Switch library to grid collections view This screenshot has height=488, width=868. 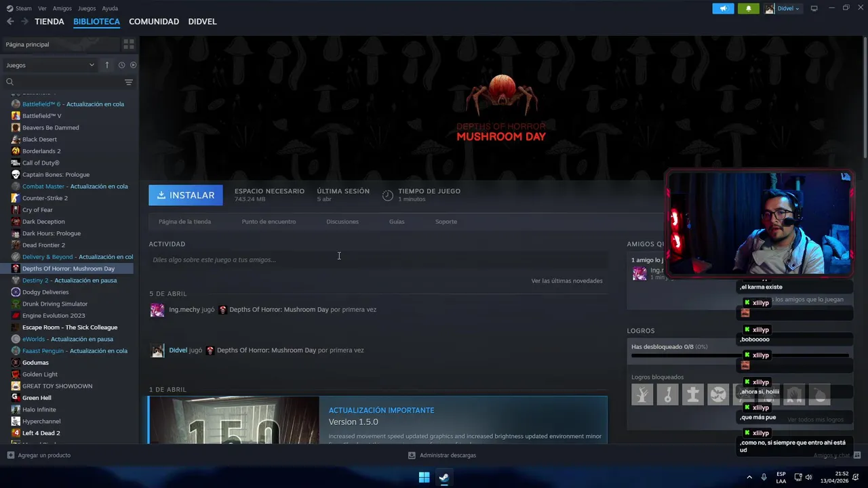(129, 44)
